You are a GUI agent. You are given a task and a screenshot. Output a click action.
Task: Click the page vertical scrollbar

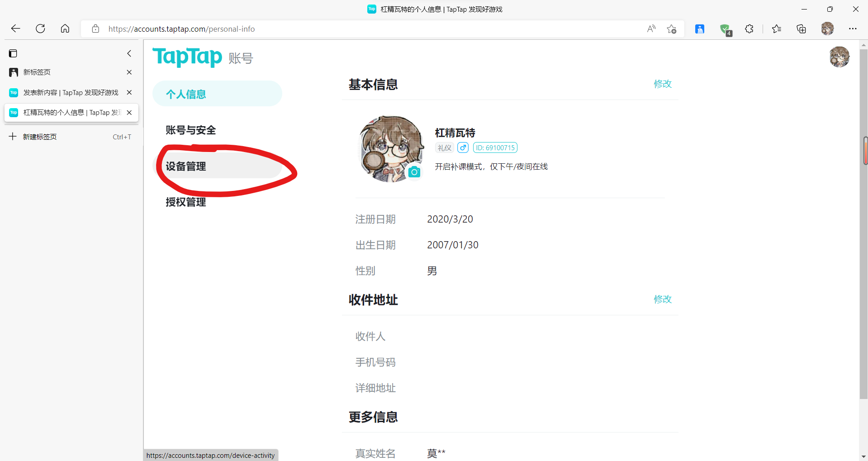[864, 224]
